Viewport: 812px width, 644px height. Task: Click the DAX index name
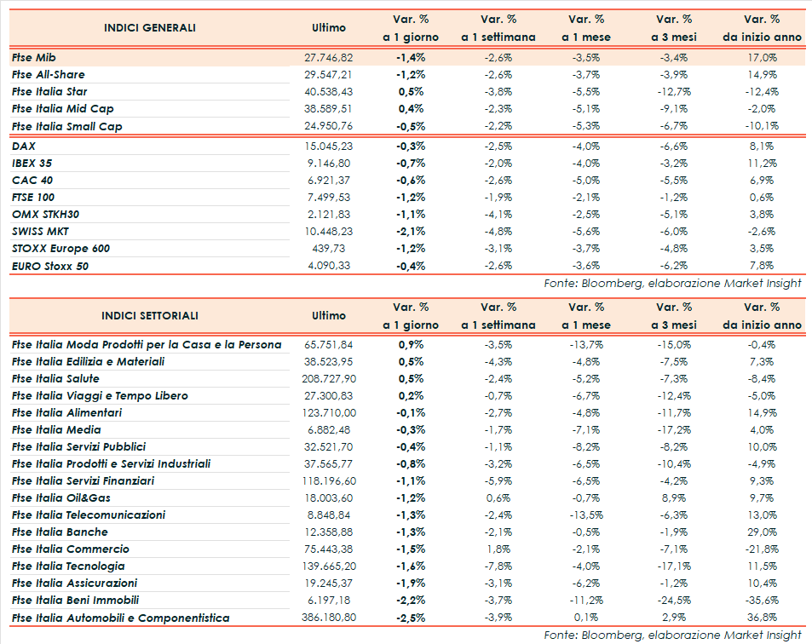click(24, 146)
